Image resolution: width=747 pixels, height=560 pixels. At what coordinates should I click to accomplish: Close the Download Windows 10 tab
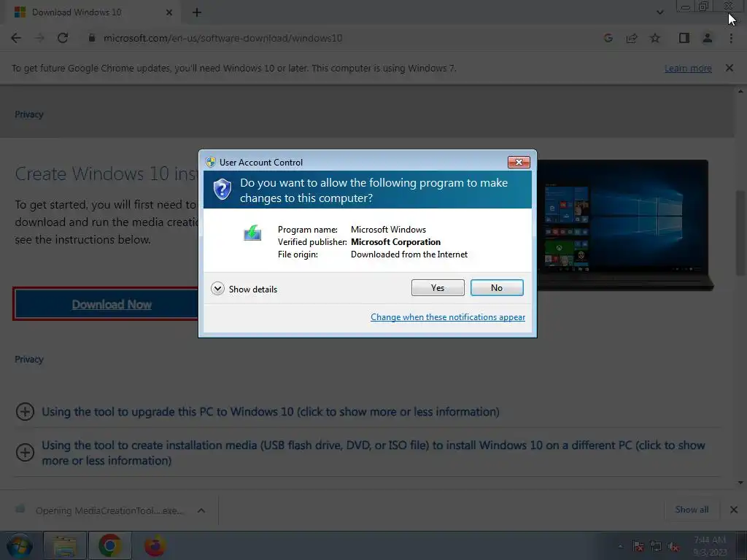(169, 12)
